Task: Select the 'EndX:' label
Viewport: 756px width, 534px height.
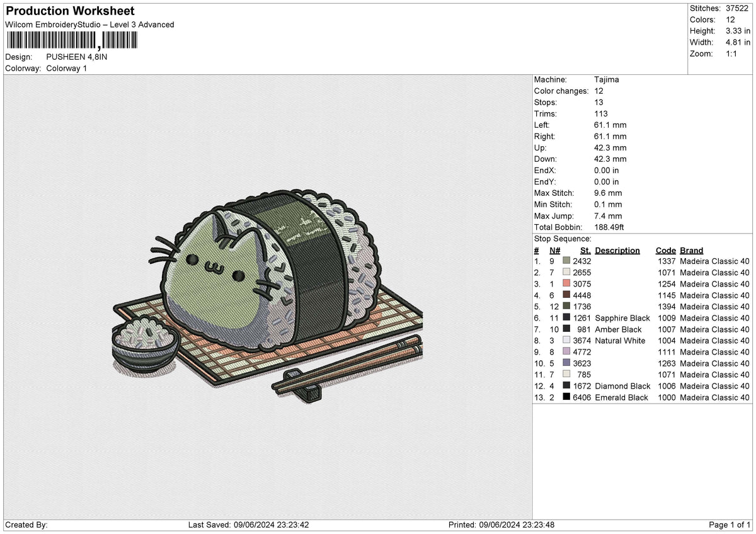Action: pyautogui.click(x=545, y=171)
